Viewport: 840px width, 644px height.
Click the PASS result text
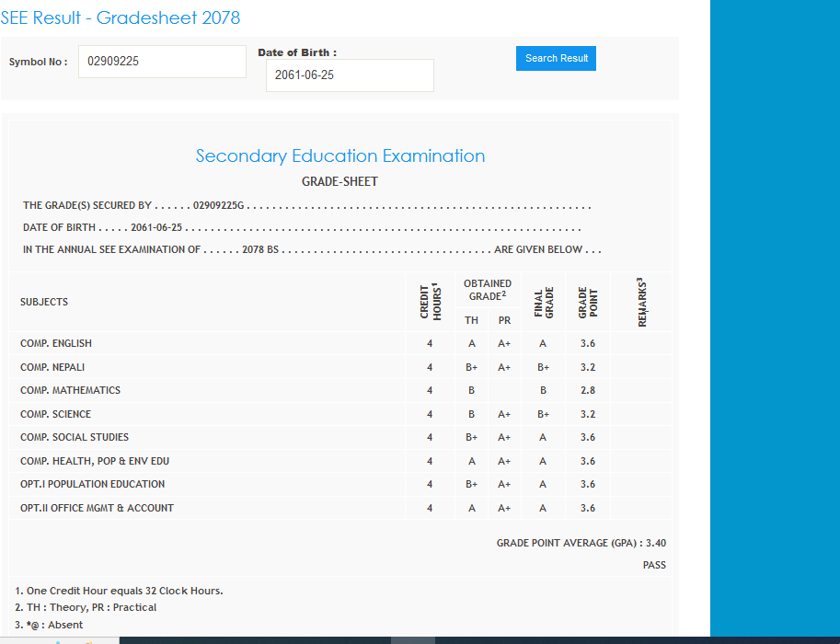point(654,565)
